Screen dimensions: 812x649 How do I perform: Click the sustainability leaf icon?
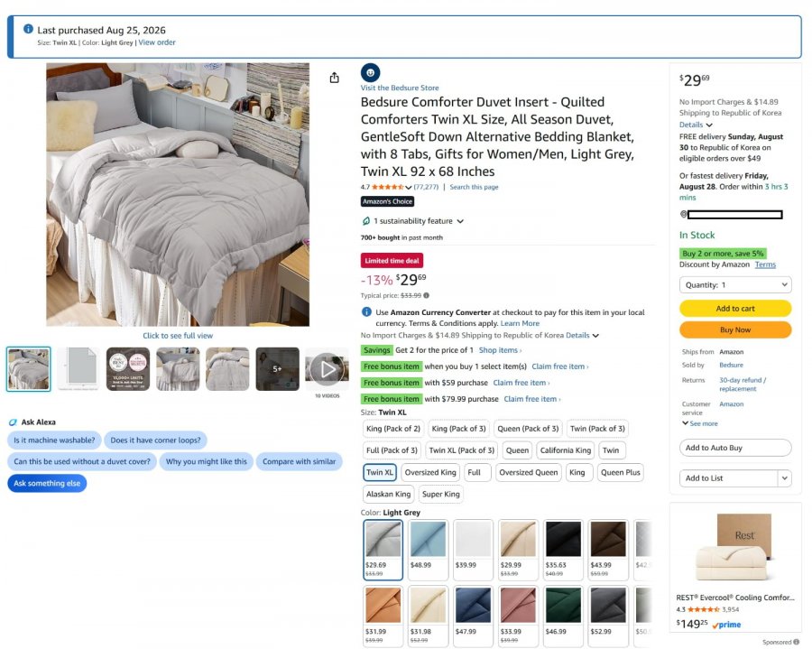click(x=366, y=221)
